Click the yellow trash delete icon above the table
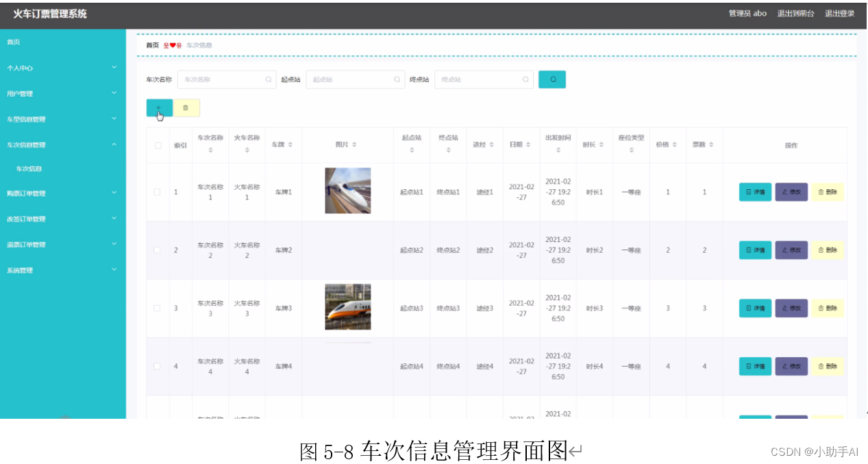This screenshot has width=868, height=464. click(x=186, y=108)
